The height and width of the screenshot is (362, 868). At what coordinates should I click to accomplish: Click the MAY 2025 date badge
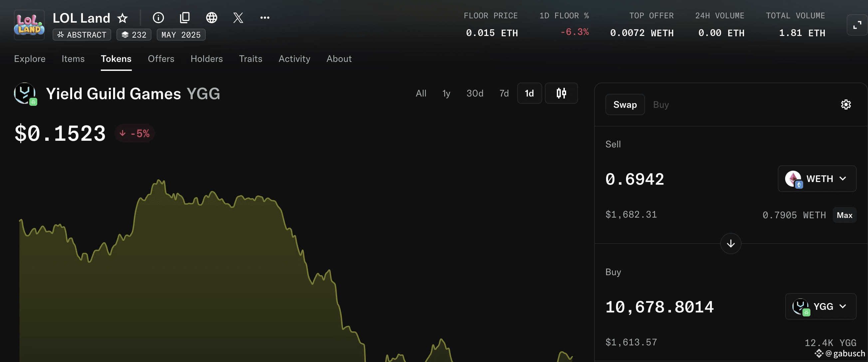coord(181,35)
